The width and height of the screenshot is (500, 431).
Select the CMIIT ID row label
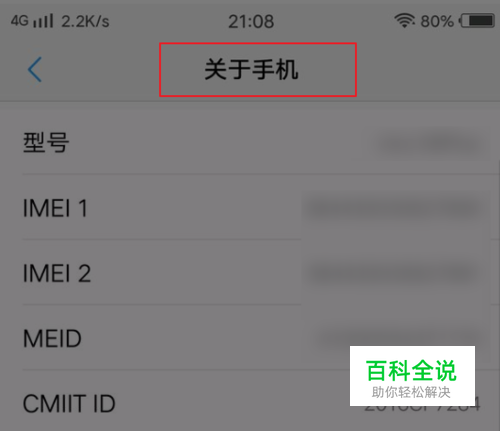pos(69,404)
